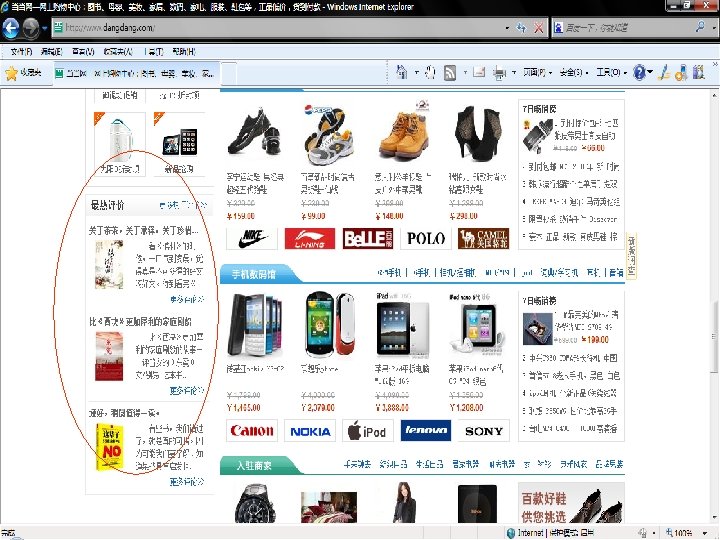Open the tan work boots product image

[x=403, y=133]
